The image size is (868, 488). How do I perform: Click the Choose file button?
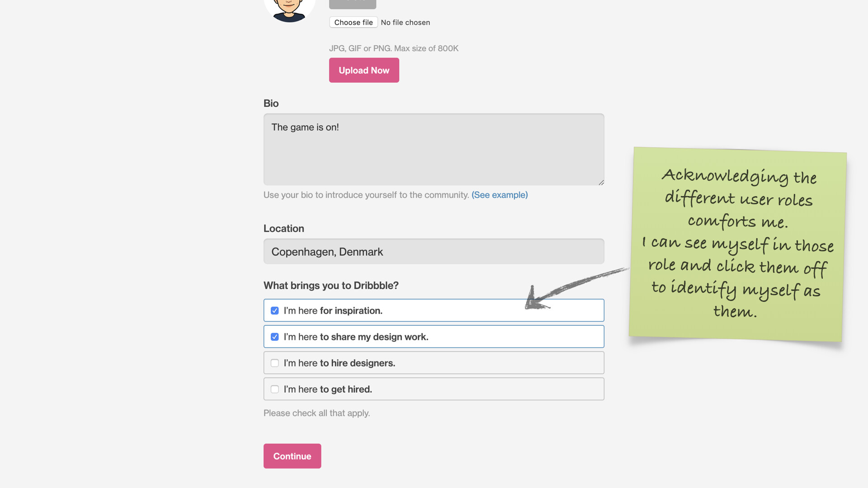coord(354,23)
